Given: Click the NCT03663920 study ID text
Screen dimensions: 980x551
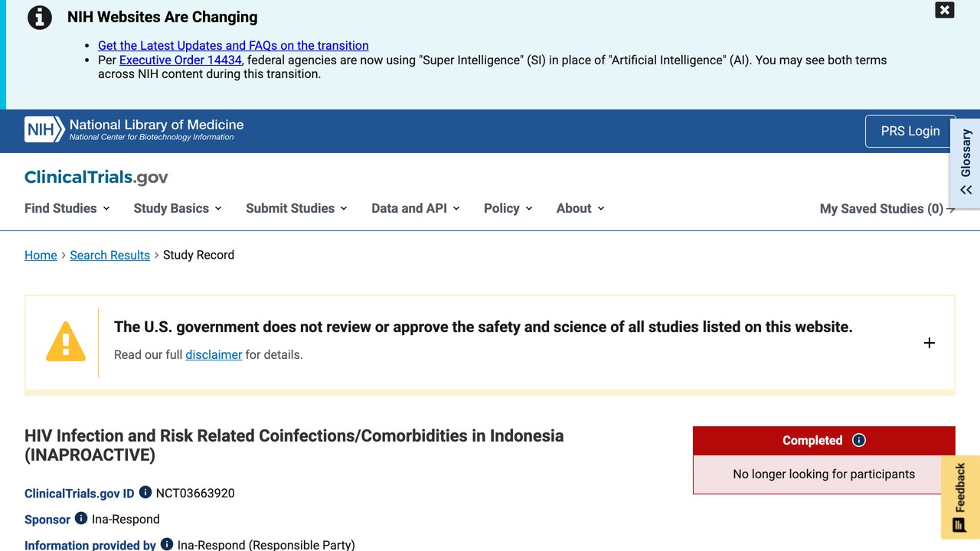Looking at the screenshot, I should [x=195, y=493].
